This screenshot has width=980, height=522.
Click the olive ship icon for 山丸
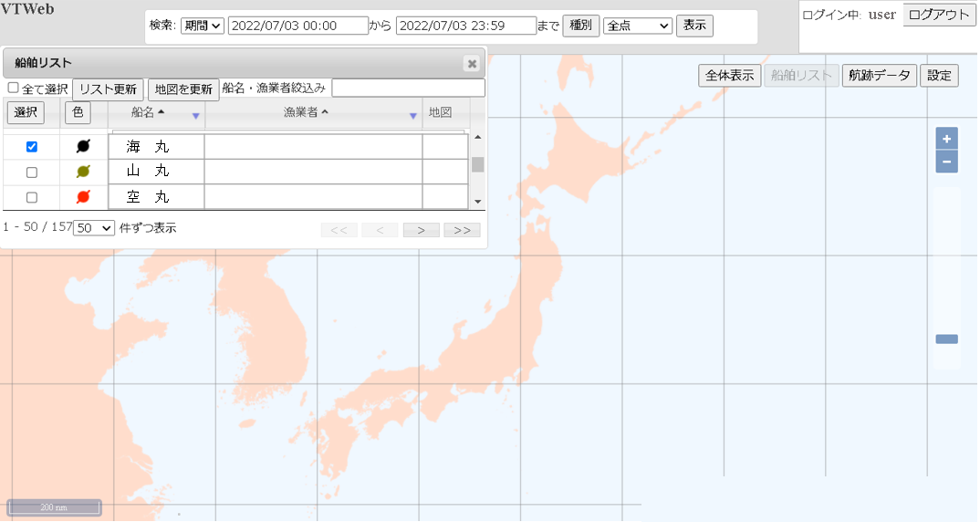(83, 172)
